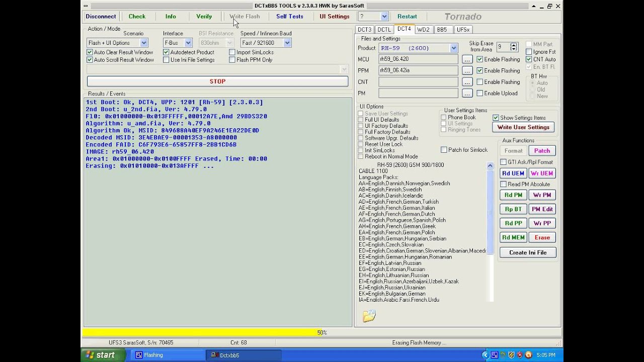Click the Rd UEM button
The width and height of the screenshot is (644, 362).
coord(513,173)
